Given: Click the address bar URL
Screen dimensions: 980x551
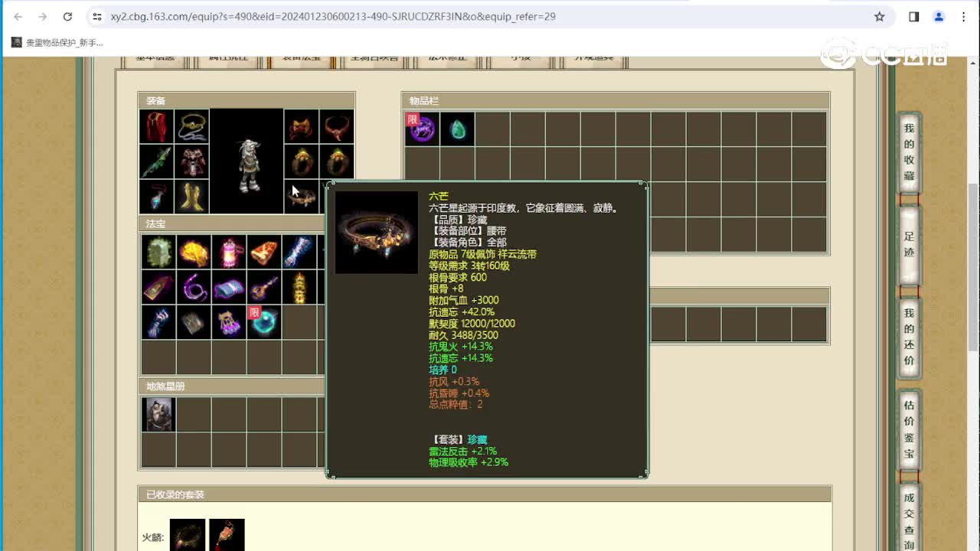Looking at the screenshot, I should click(333, 16).
